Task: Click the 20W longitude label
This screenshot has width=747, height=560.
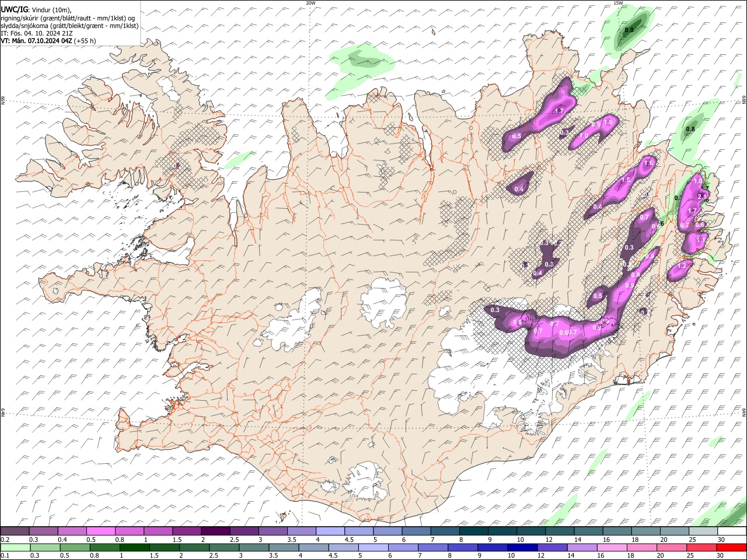Action: (x=310, y=3)
